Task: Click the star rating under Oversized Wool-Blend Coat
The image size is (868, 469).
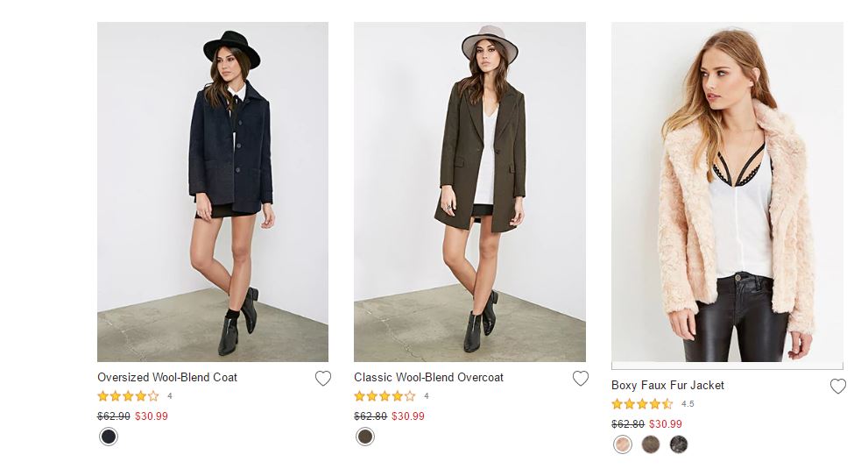Action: [128, 396]
